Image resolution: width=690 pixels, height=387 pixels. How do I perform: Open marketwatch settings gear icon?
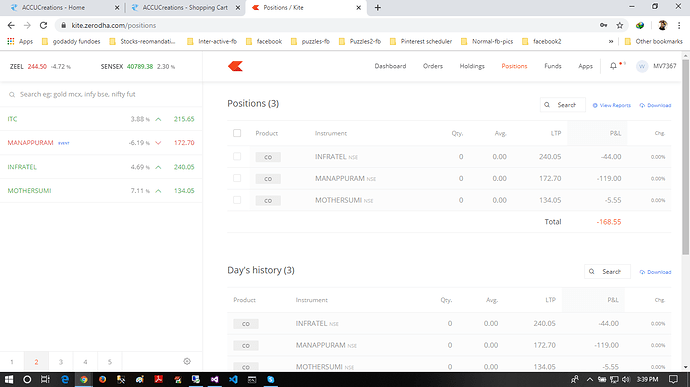coord(187,361)
